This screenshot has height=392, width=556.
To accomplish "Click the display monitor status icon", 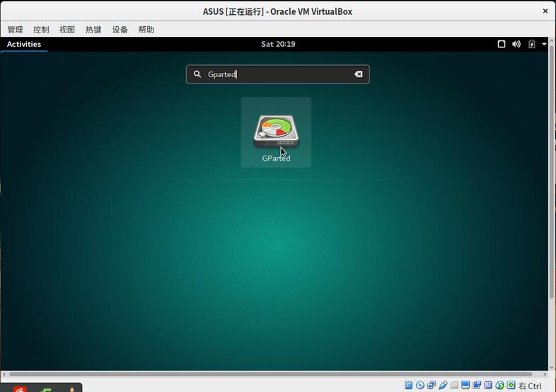I will pyautogui.click(x=465, y=385).
